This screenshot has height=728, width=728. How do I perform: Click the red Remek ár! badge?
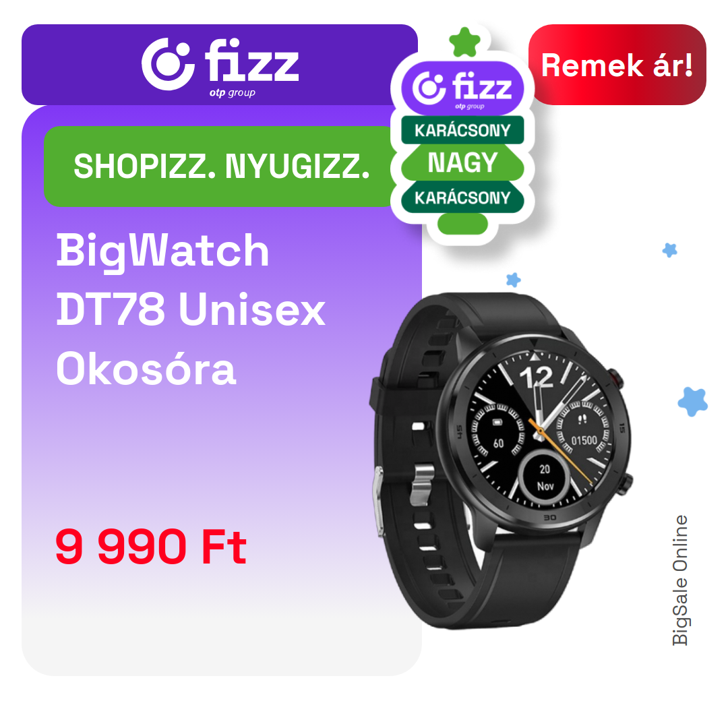tap(617, 65)
